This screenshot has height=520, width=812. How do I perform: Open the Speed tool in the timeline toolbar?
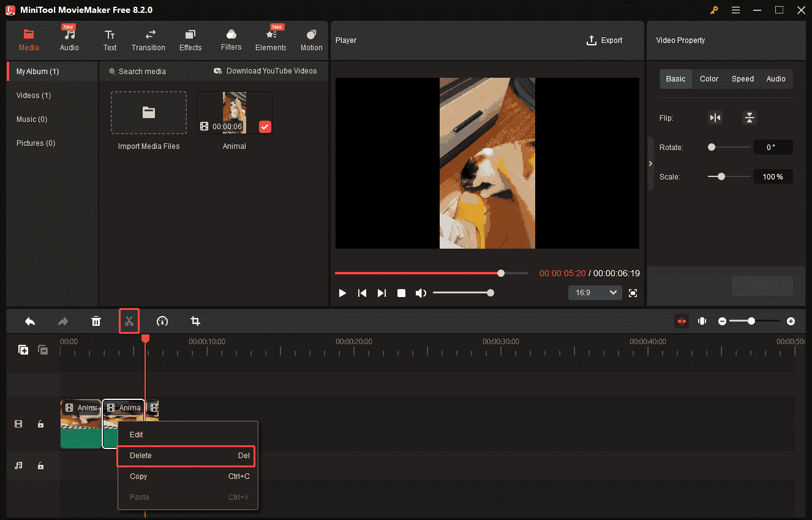click(x=162, y=321)
